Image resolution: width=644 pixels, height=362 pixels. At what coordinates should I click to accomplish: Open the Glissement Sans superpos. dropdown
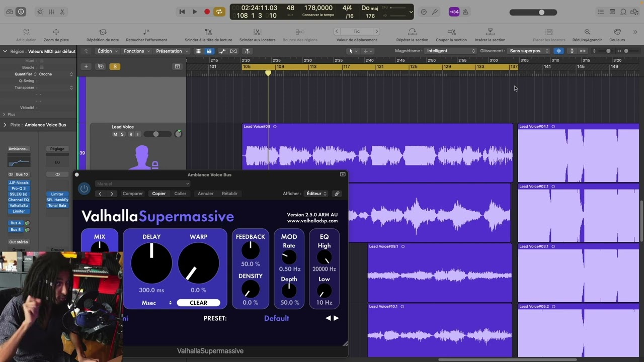click(x=529, y=51)
